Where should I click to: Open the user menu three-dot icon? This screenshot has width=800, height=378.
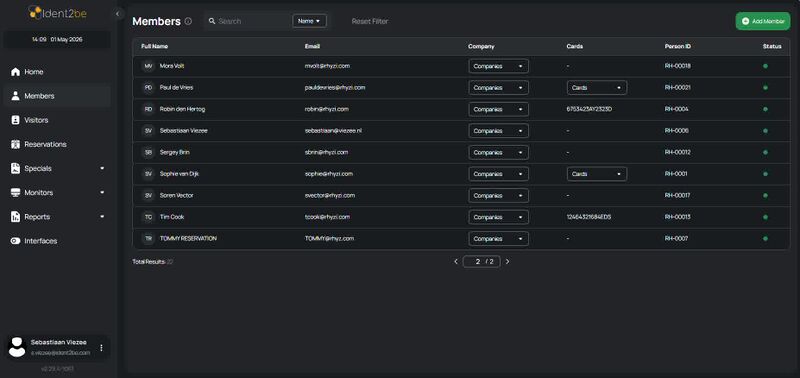101,348
